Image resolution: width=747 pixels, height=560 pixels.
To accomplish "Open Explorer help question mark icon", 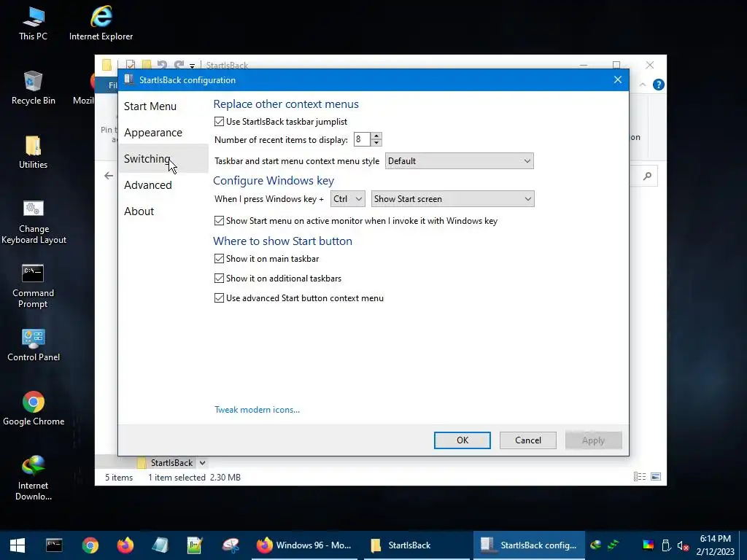I will tap(659, 85).
